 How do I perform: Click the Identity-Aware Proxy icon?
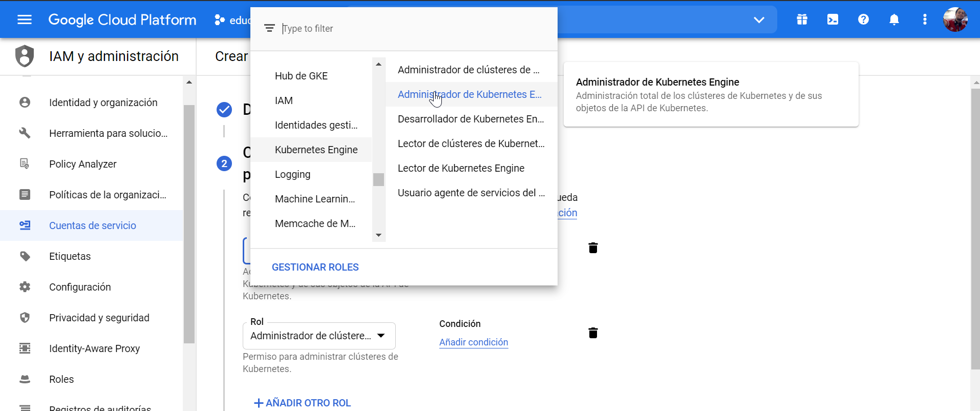(x=25, y=348)
